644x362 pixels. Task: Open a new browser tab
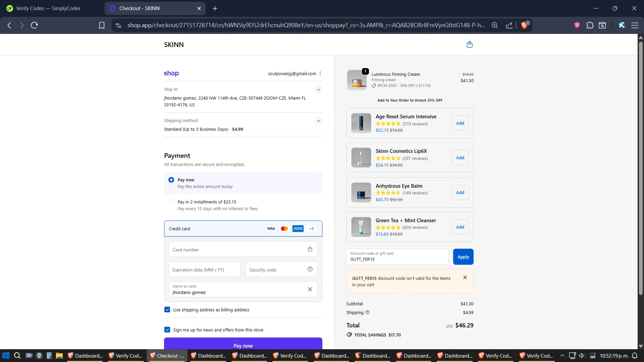click(x=215, y=8)
